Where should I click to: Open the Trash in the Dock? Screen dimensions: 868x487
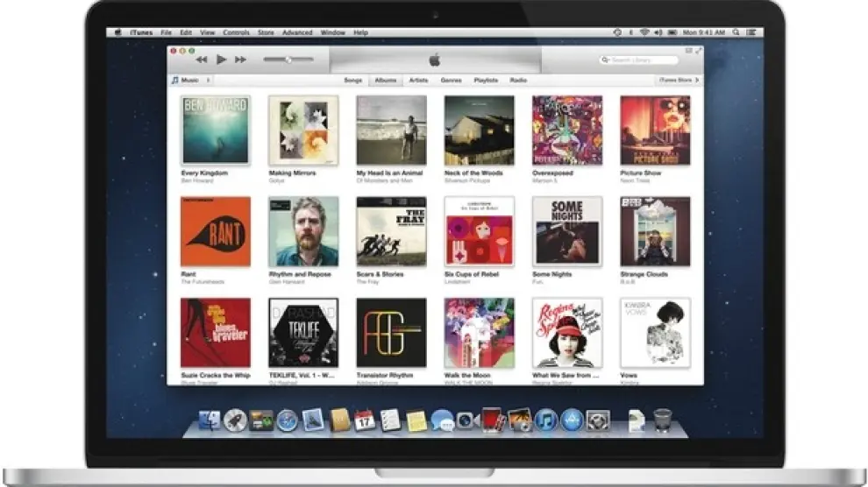663,420
